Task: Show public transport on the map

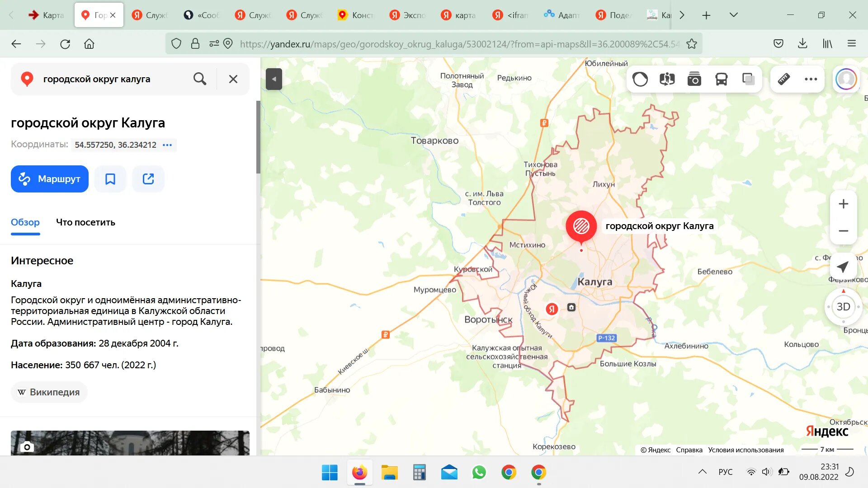Action: pos(721,80)
